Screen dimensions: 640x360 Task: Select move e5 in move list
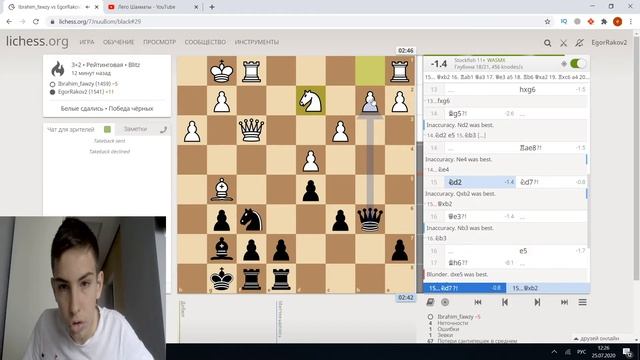point(551,251)
